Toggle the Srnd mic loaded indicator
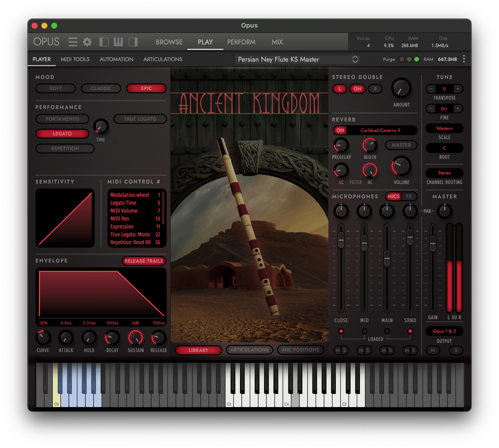This screenshot has width=499, height=448. (x=410, y=331)
